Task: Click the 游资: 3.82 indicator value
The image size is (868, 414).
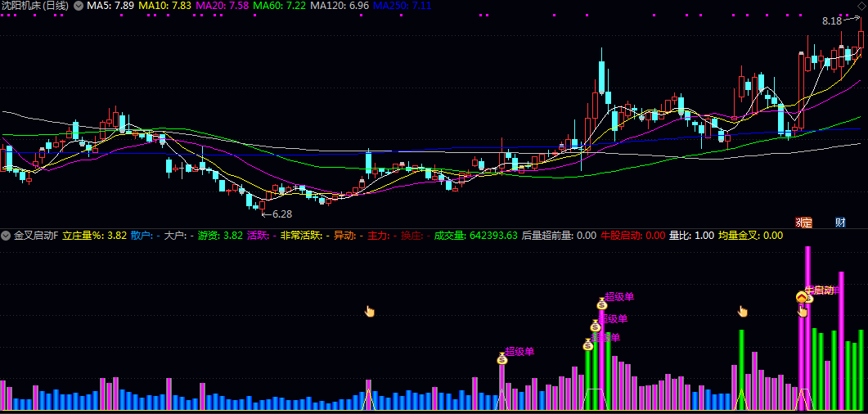Action: pyautogui.click(x=220, y=236)
